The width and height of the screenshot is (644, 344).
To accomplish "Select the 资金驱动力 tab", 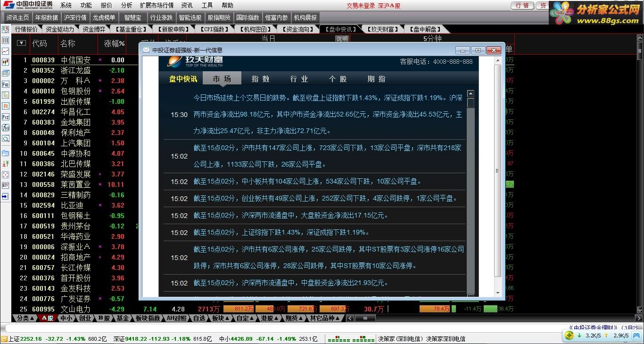I will coord(59,29).
